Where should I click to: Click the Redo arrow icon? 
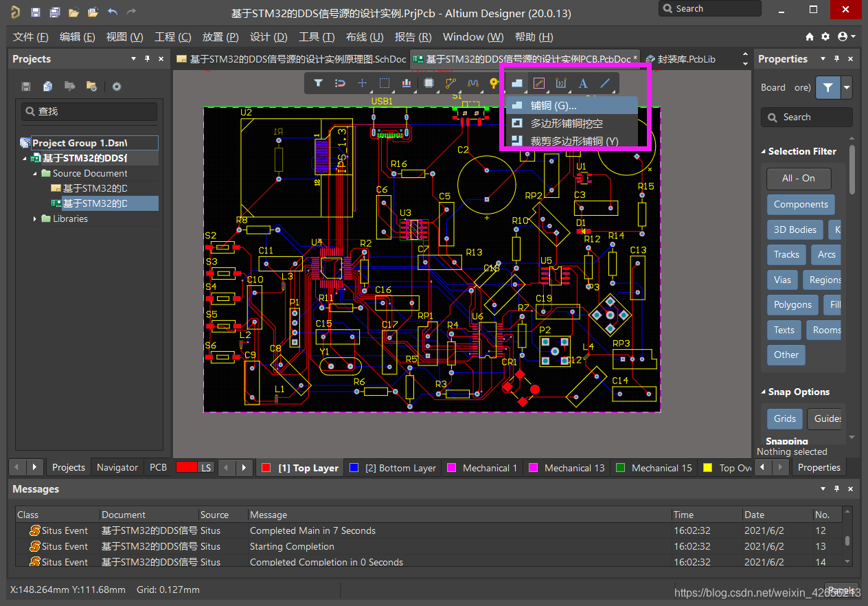click(x=132, y=12)
